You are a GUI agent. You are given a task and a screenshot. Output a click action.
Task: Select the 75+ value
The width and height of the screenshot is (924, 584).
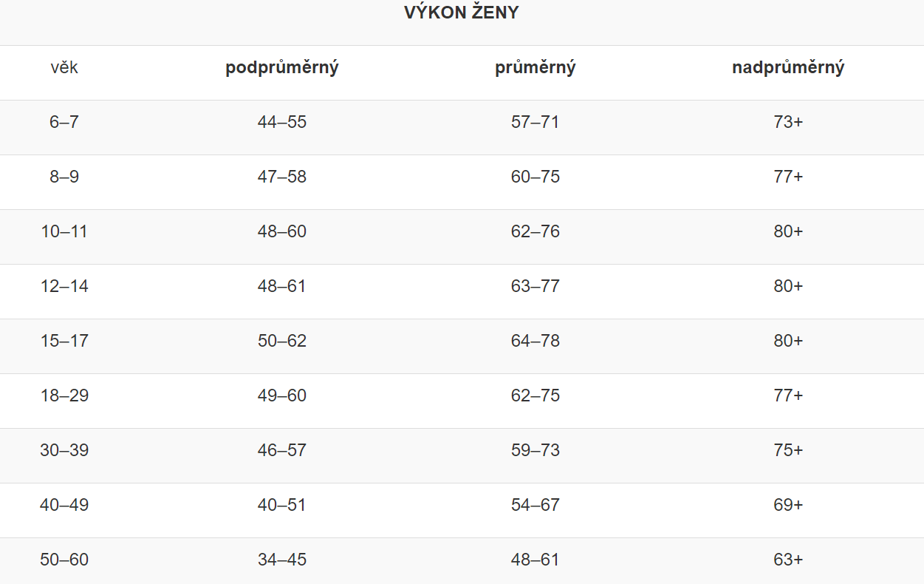click(788, 450)
